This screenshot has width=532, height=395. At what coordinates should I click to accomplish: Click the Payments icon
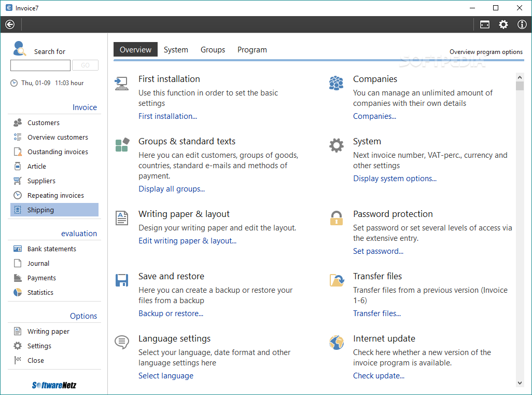click(x=18, y=278)
